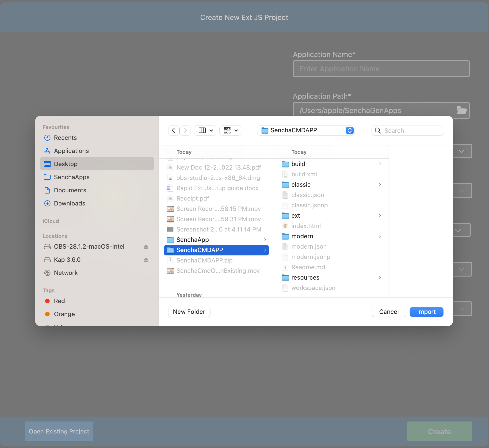The height and width of the screenshot is (448, 489).
Task: Eject the OBS-28.1.2-macOS-Intel volume
Action: pos(146,247)
